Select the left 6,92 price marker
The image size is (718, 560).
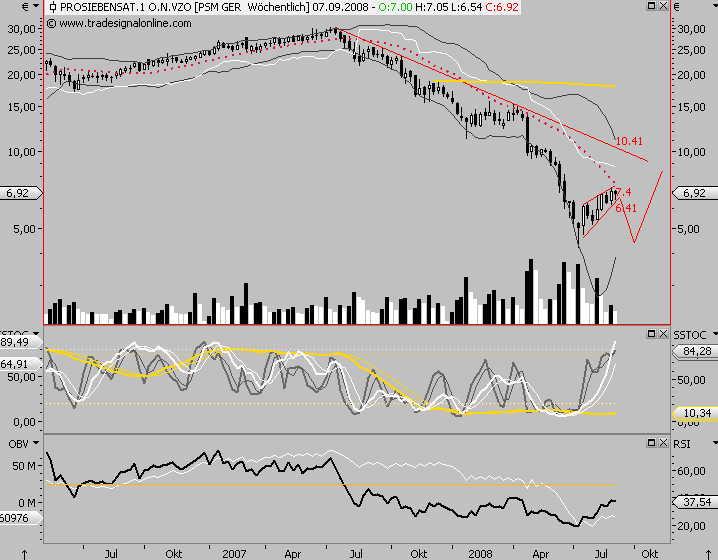click(x=21, y=193)
